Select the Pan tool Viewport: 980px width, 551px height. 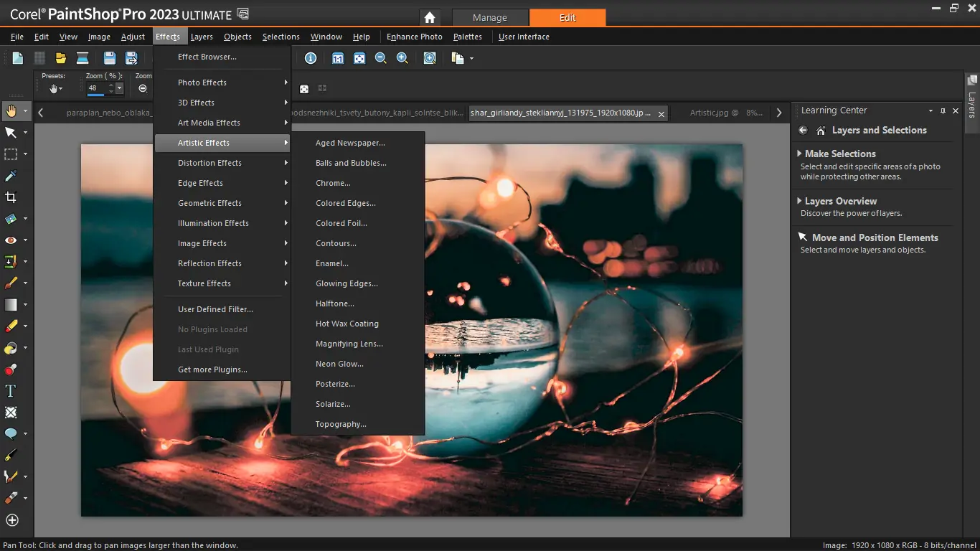click(x=11, y=110)
